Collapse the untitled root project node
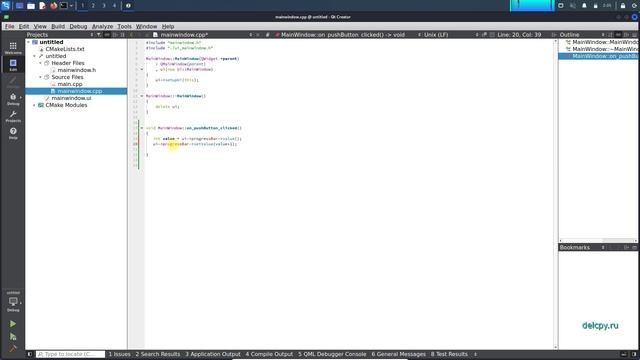 29,42
